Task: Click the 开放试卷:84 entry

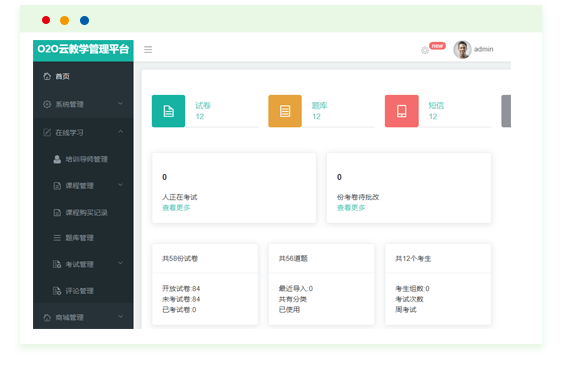Action: click(x=181, y=289)
